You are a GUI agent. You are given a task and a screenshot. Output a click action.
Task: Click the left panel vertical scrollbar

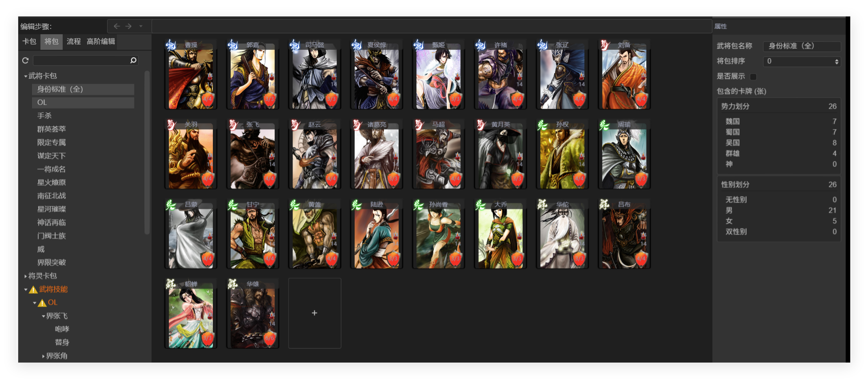(x=147, y=152)
